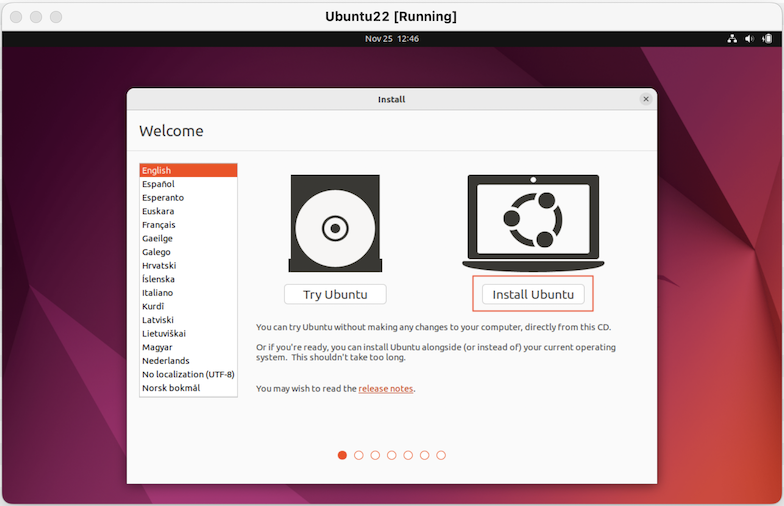
Task: Select Español in the language list
Action: pos(188,184)
